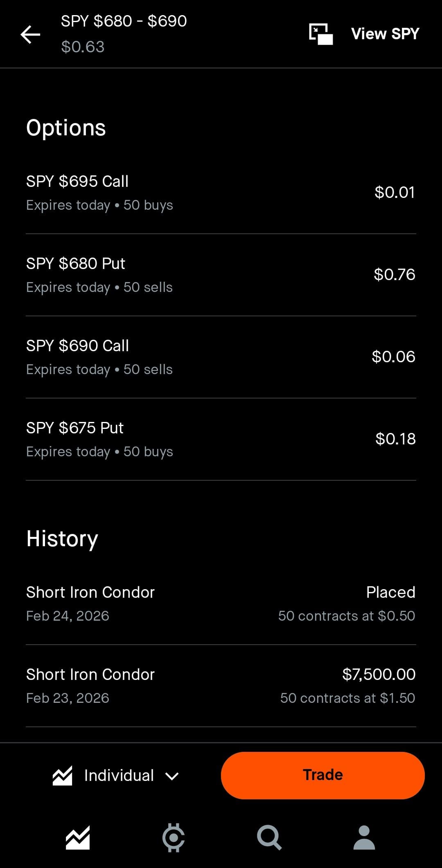Open investing tab in bottom navigation
The height and width of the screenshot is (868, 442).
point(78,837)
